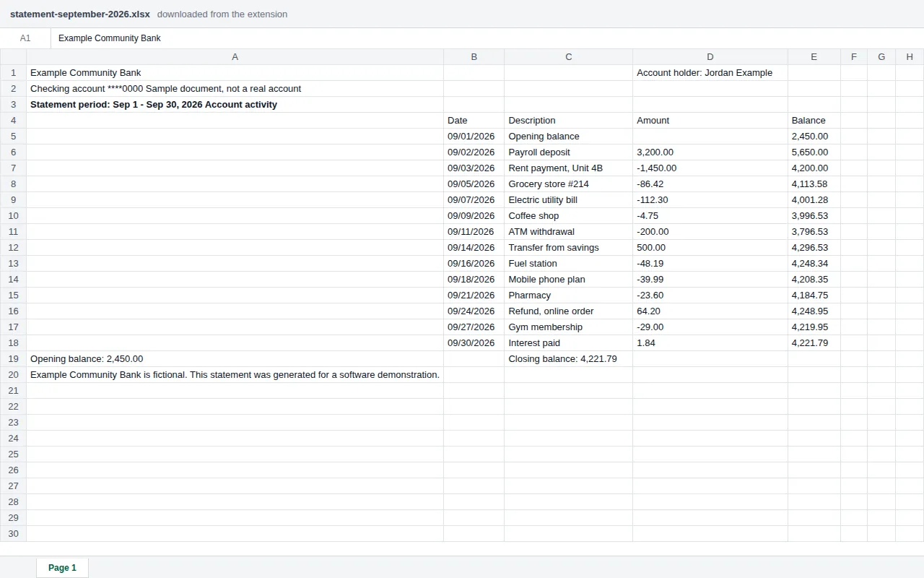Click the 'ATM withdrawal' cell
The height and width of the screenshot is (578, 924).
[568, 232]
